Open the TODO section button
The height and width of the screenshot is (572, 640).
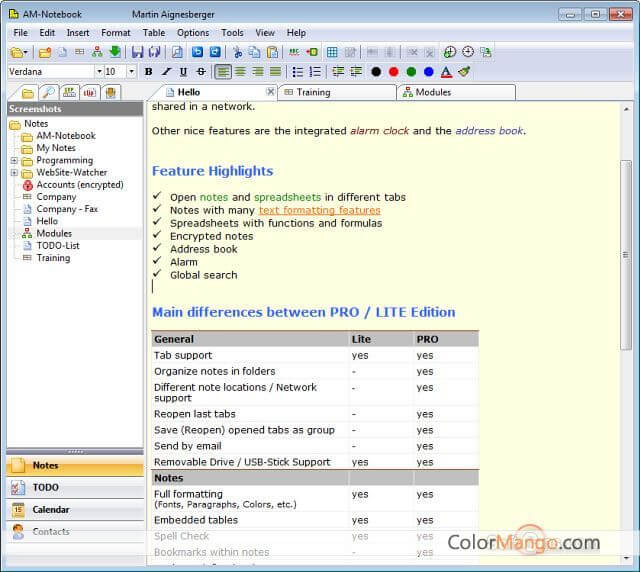click(75, 487)
